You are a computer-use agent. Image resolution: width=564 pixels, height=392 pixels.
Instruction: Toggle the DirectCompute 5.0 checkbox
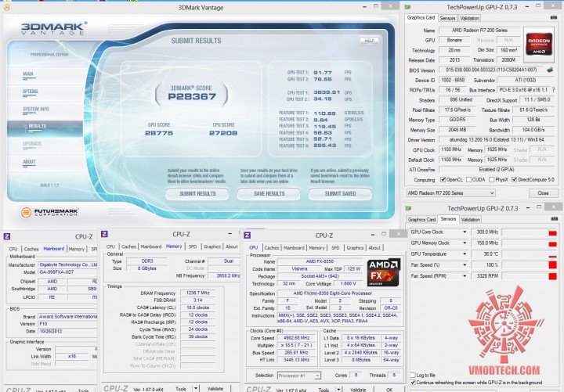pyautogui.click(x=515, y=179)
